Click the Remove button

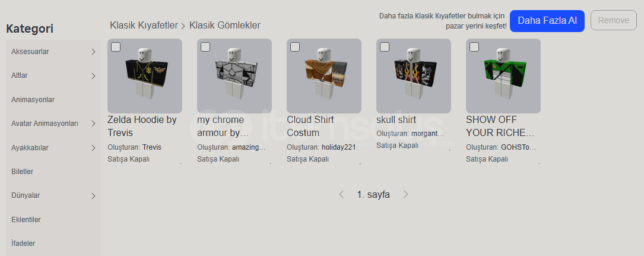613,21
